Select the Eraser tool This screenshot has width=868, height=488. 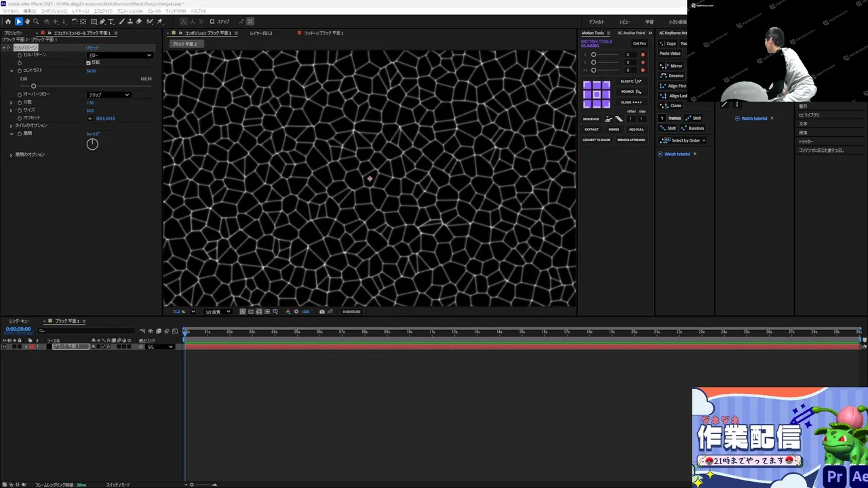pos(139,22)
